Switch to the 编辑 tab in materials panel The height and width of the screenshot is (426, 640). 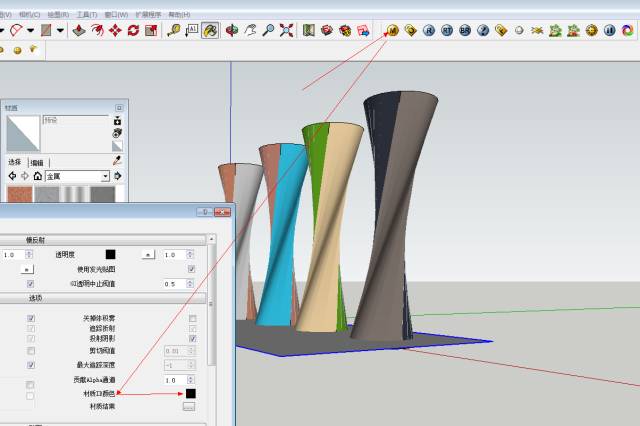(x=37, y=162)
